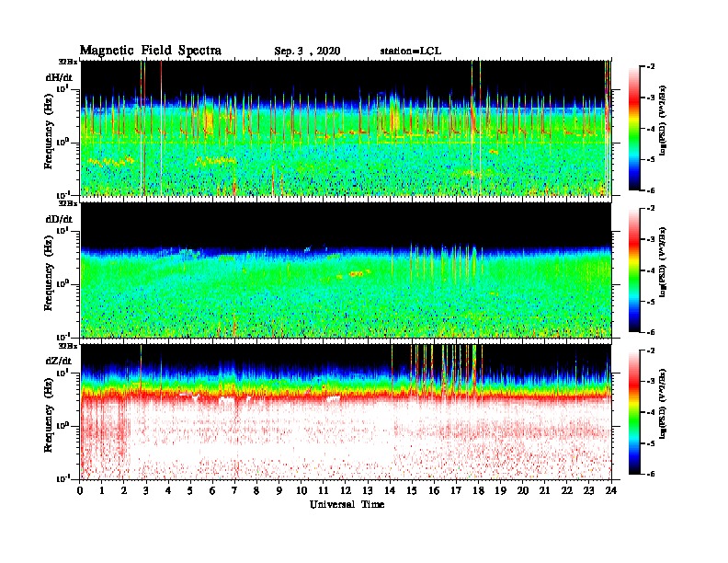This screenshot has width=728, height=563.
Task: Click the "station=LCL" label
Action: [x=411, y=52]
